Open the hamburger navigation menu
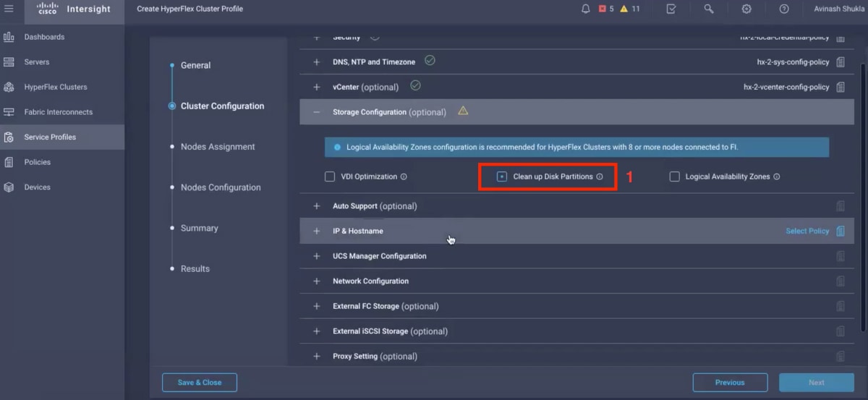 click(9, 9)
